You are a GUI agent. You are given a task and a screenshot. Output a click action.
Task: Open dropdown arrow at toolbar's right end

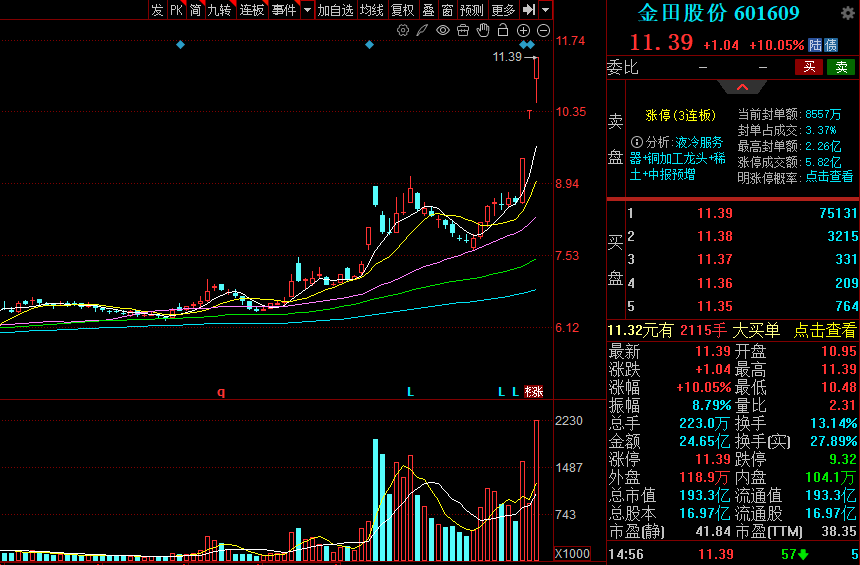[546, 10]
